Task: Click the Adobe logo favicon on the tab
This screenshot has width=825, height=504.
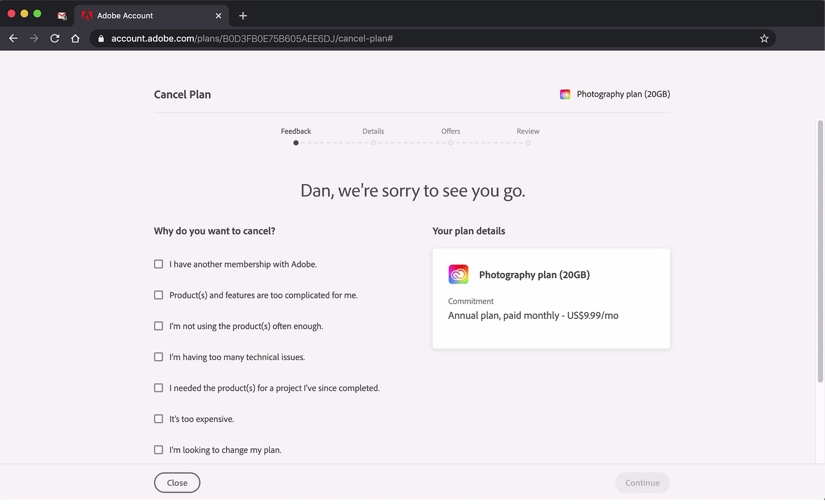Action: 87,16
